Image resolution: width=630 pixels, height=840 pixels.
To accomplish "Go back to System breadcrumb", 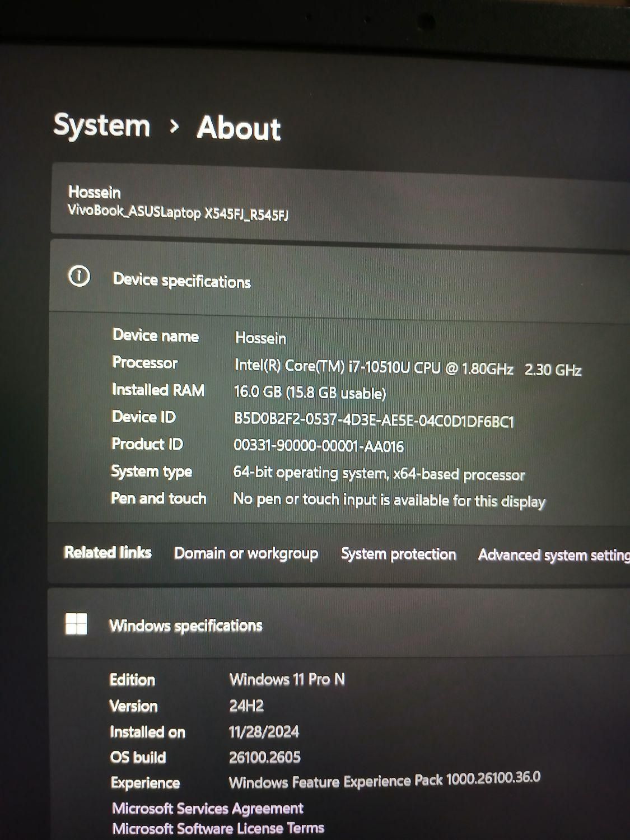I will tap(102, 125).
